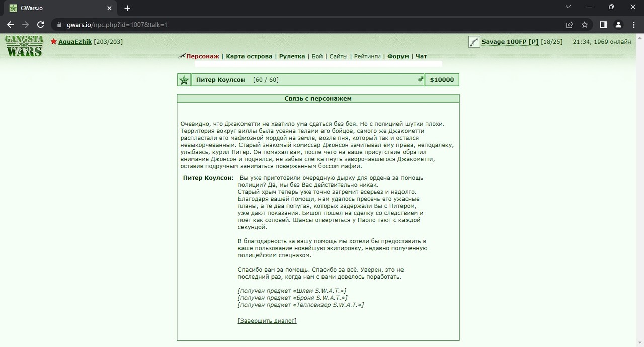Reload the page with refresh icon
The width and height of the screenshot is (644, 347).
tap(41, 24)
